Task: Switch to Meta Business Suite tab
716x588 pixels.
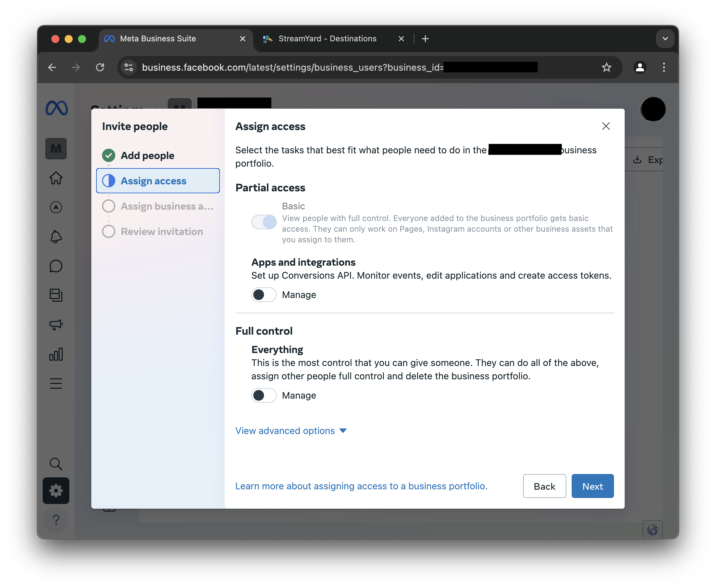Action: (x=175, y=39)
